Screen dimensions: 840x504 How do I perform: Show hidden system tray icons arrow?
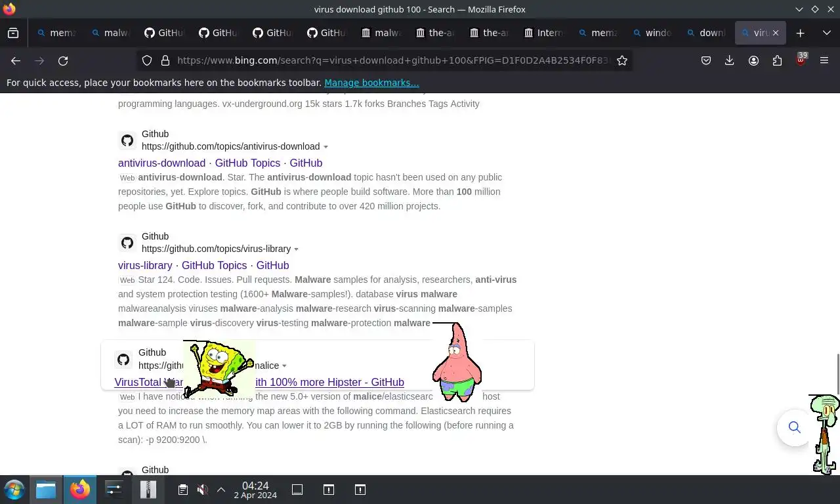tap(221, 490)
